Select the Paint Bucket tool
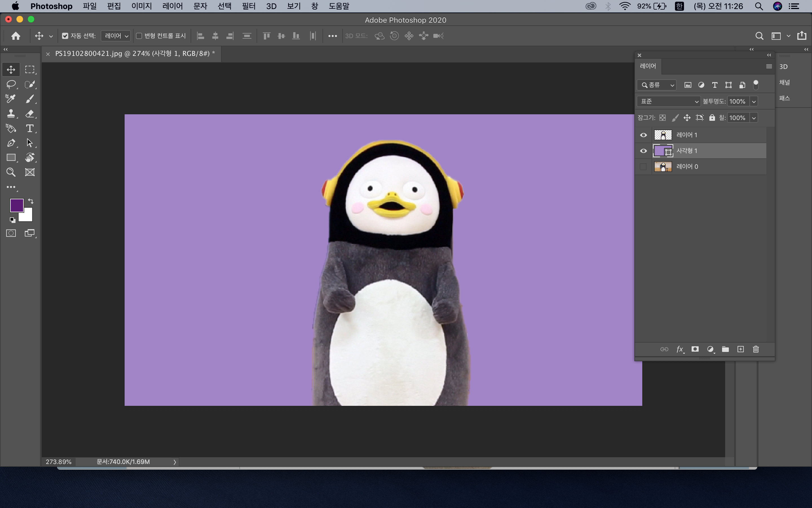The height and width of the screenshot is (508, 812). click(11, 128)
